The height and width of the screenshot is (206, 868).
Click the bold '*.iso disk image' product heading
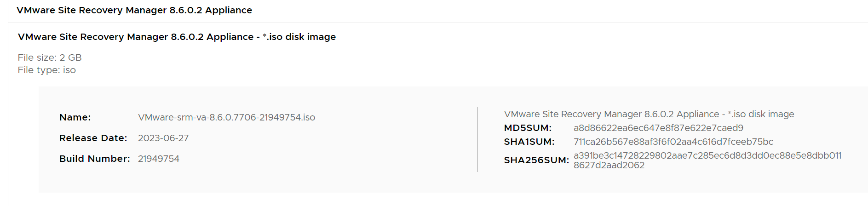[177, 37]
